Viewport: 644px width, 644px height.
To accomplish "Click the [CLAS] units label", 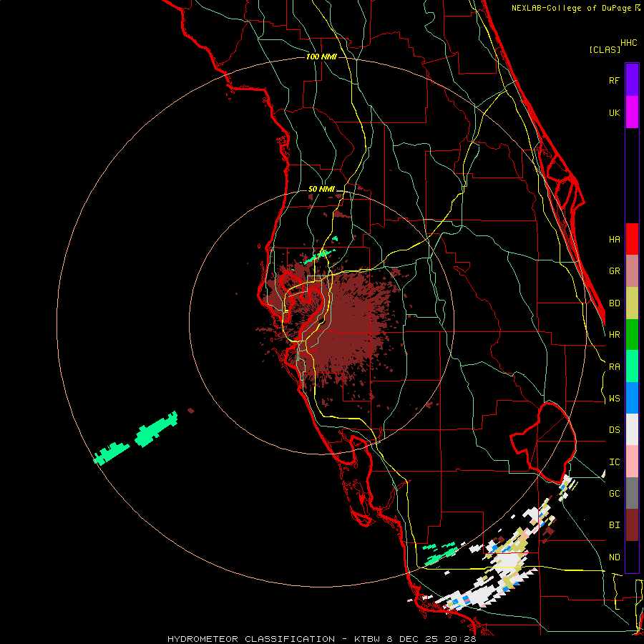I will tap(605, 50).
